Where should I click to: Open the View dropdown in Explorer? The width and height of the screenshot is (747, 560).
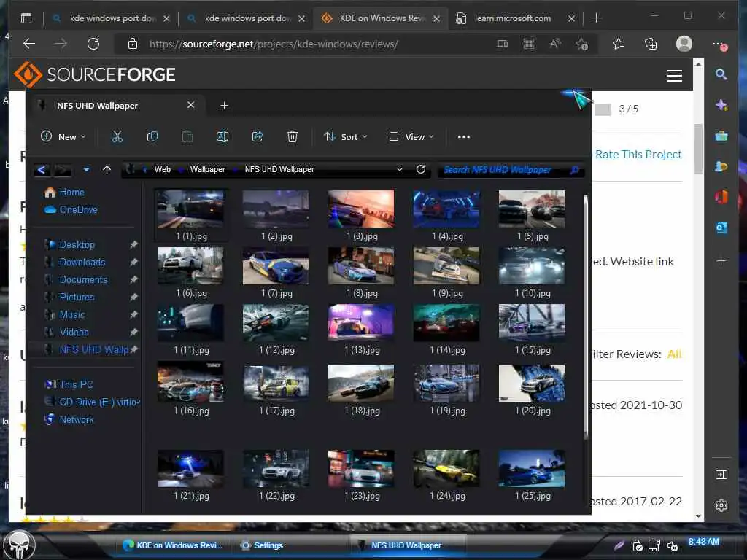(411, 136)
